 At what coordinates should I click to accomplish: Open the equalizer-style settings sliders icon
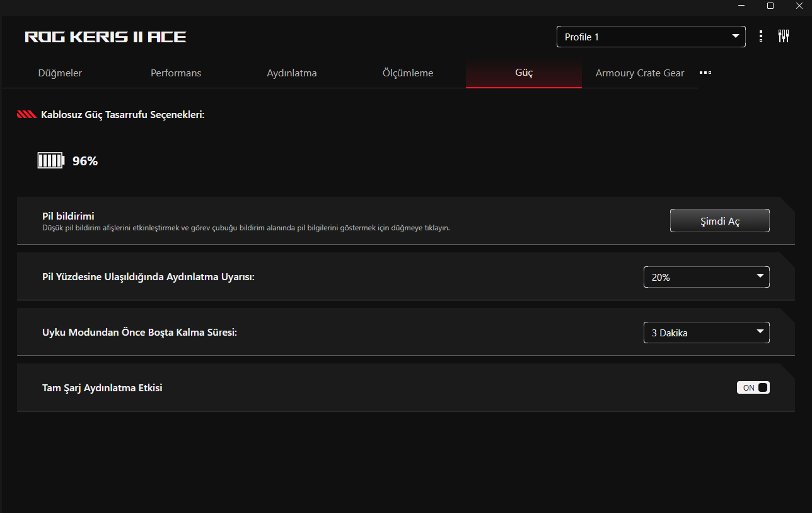(x=784, y=37)
